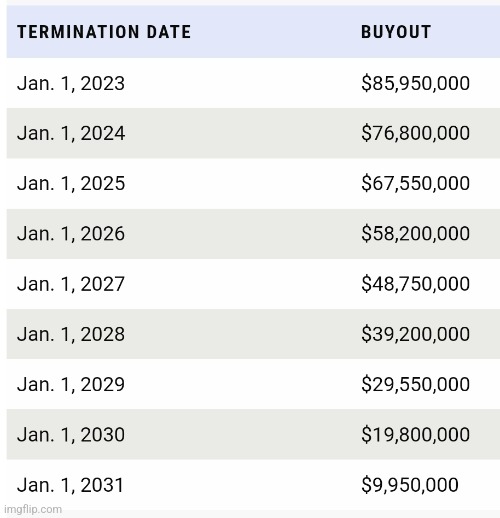Select the Jan. 1, 2029 date

(71, 384)
